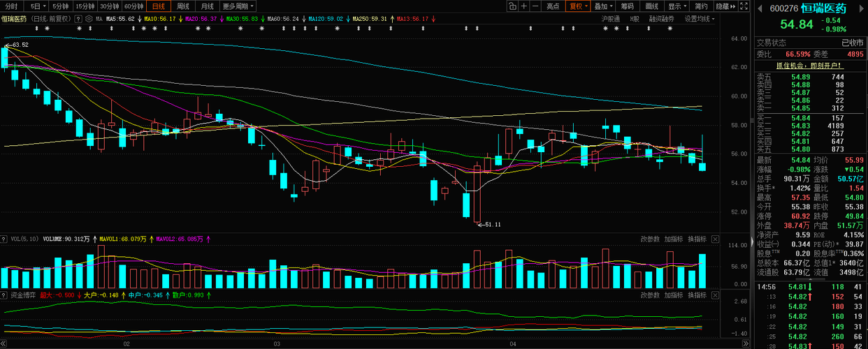Select the 15分钟 chart period
This screenshot has height=349, width=868.
(85, 6)
